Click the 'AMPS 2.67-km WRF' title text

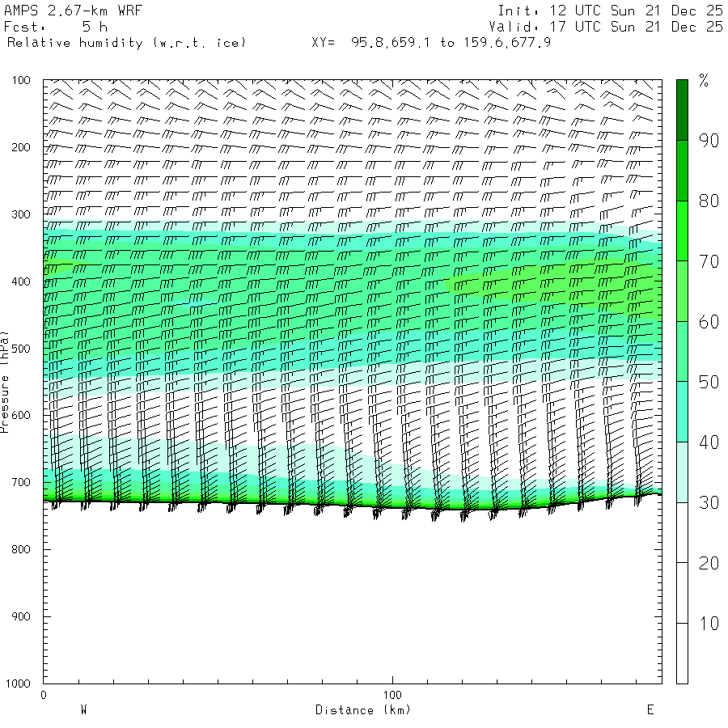(x=62, y=11)
